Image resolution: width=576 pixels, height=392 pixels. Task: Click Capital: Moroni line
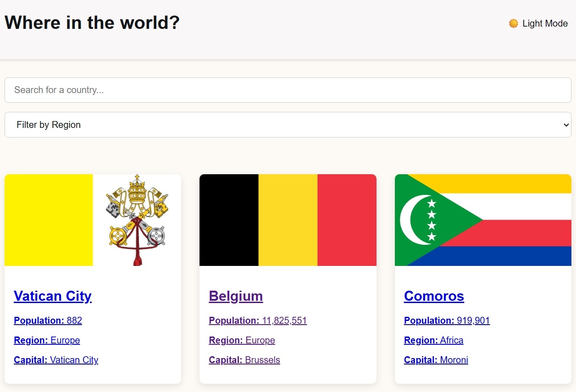click(x=436, y=360)
